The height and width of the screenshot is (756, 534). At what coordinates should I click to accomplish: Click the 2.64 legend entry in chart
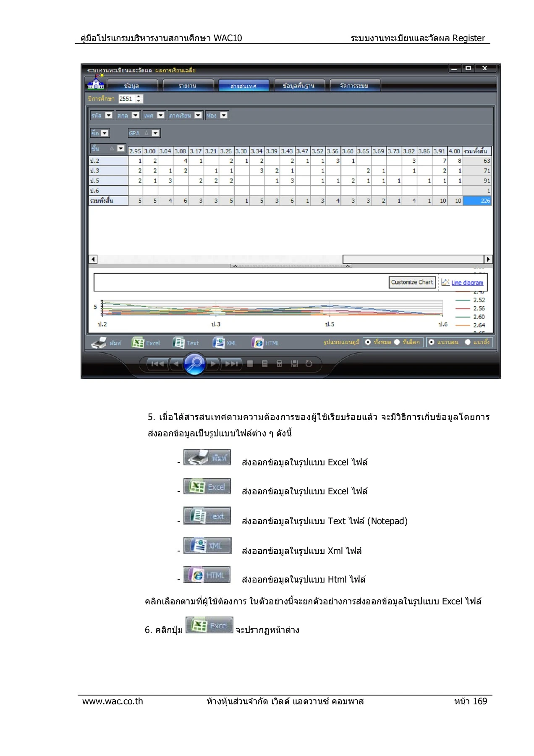point(470,325)
